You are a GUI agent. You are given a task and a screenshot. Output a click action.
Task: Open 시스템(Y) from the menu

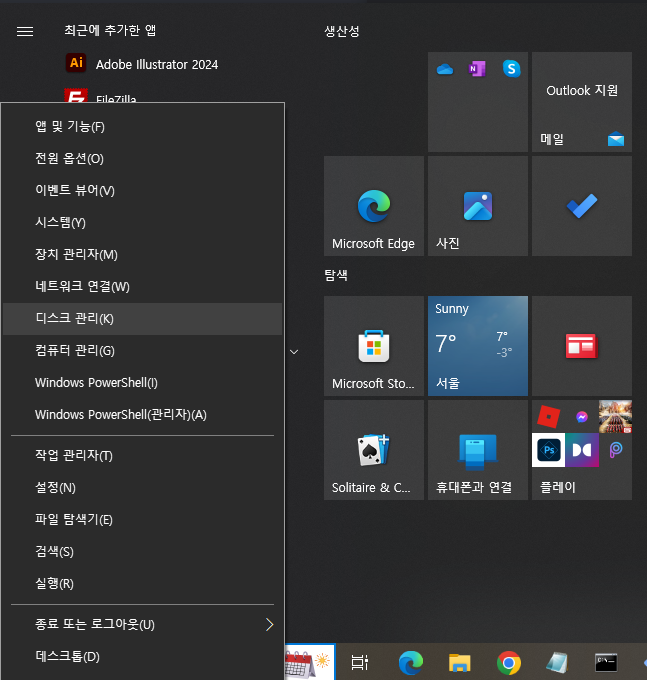[143, 223]
